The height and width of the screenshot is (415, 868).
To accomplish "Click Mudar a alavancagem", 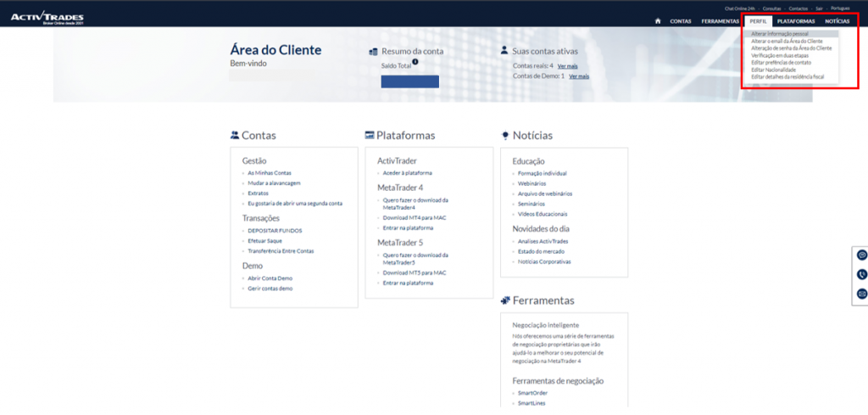I will pyautogui.click(x=274, y=182).
